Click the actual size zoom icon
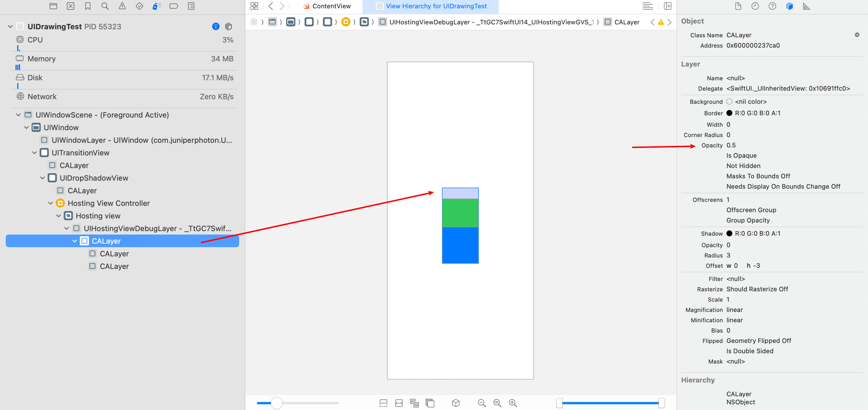Image resolution: width=868 pixels, height=410 pixels. coord(497,403)
